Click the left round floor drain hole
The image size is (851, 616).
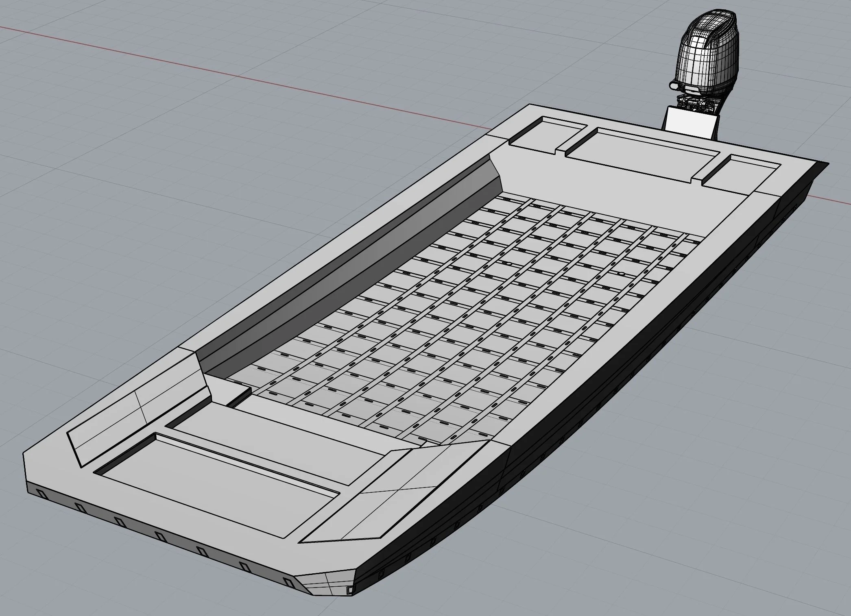pyautogui.click(x=508, y=263)
